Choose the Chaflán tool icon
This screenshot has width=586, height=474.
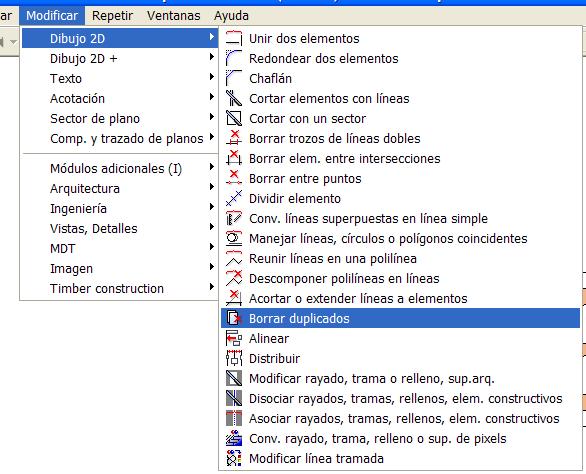point(234,78)
